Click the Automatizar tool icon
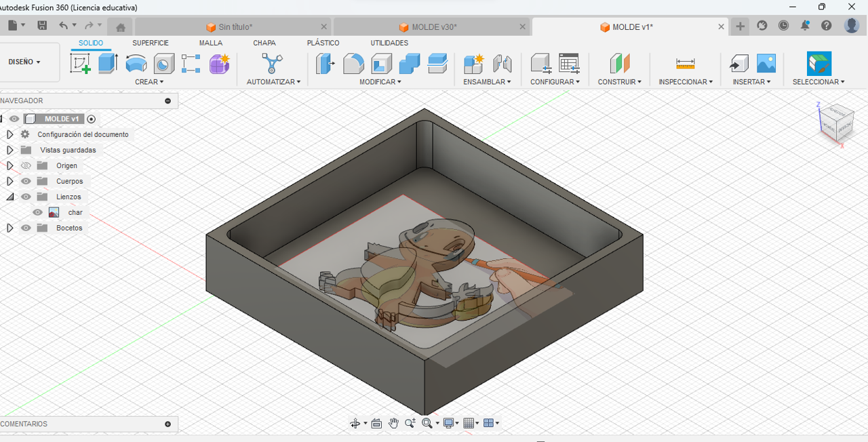The image size is (868, 442). pos(272,64)
